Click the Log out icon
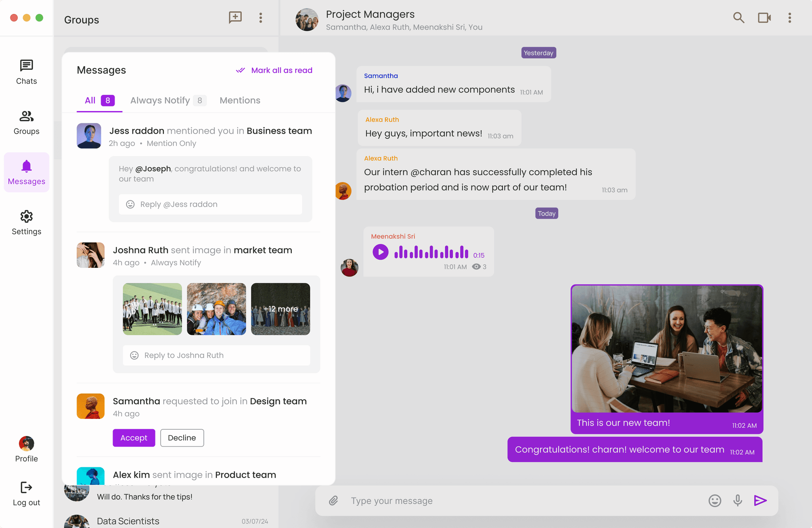The width and height of the screenshot is (812, 528). (x=27, y=488)
